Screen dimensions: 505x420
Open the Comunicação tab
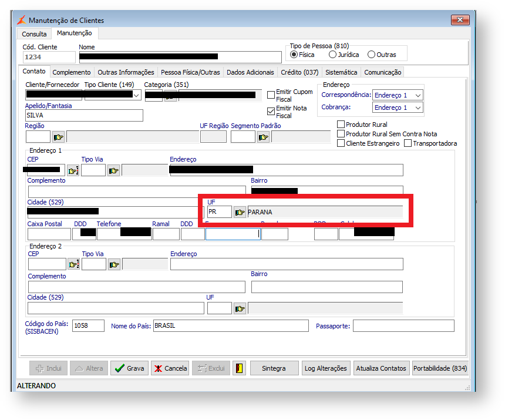pos(383,72)
